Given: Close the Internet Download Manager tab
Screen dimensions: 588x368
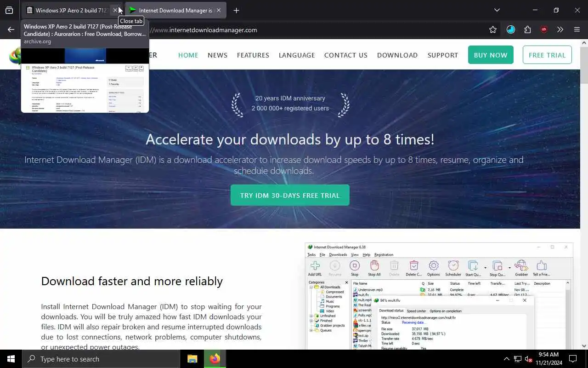Looking at the screenshot, I should click(x=219, y=10).
